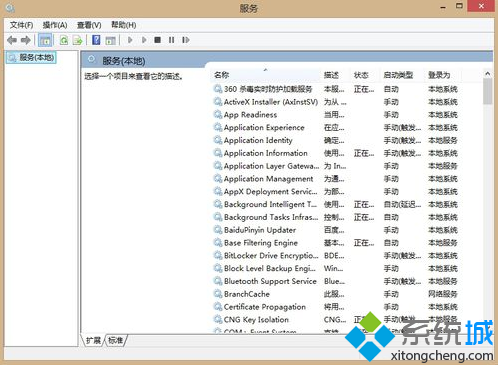Select Background Tasks Infrastructure service

(x=336, y=217)
